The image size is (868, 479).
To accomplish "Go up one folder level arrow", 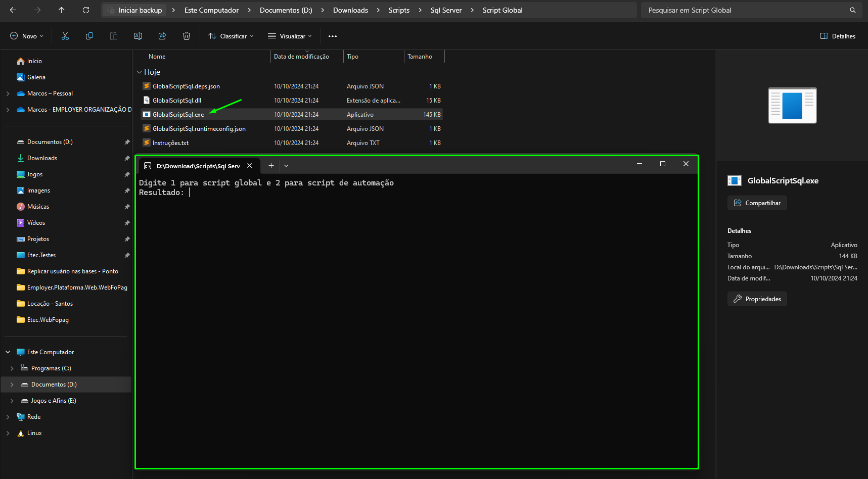I will 62,10.
